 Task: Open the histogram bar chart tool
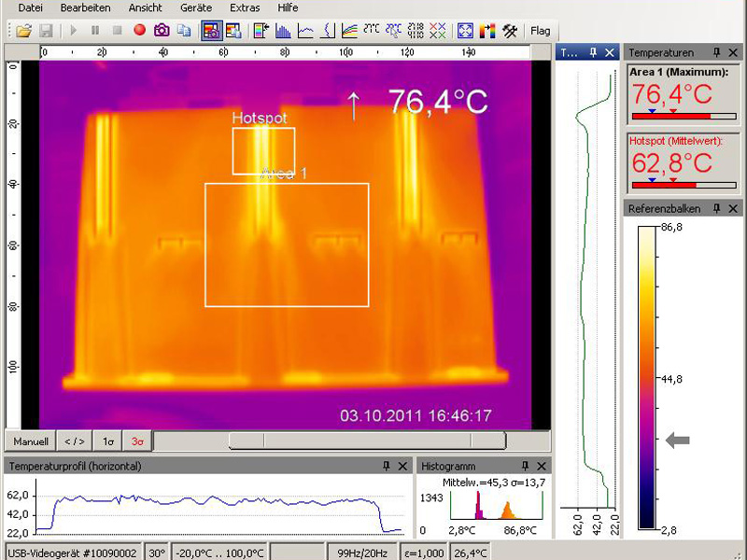click(284, 31)
